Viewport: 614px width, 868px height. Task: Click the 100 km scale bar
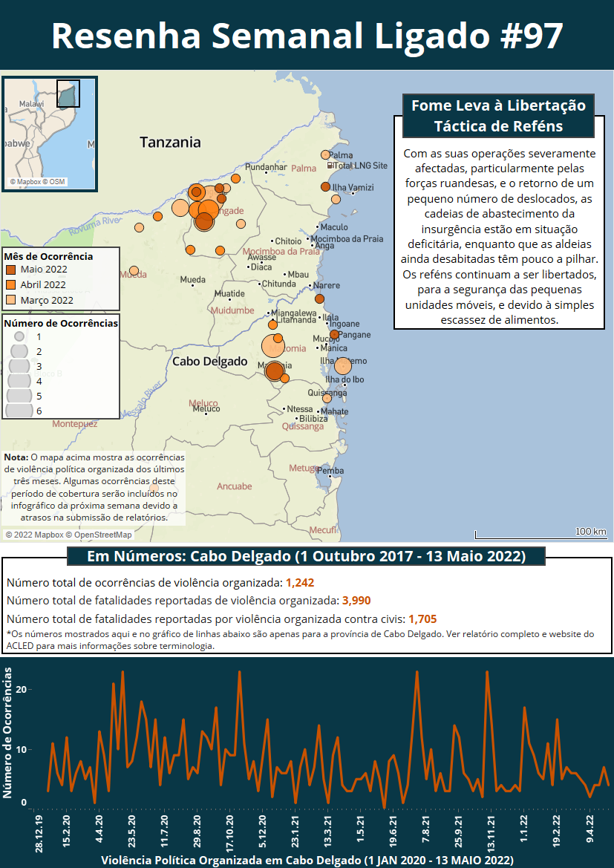click(x=540, y=533)
